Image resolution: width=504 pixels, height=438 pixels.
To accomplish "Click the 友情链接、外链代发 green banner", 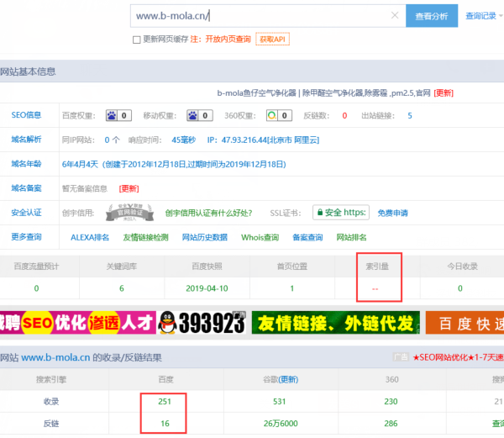I will pos(336,323).
